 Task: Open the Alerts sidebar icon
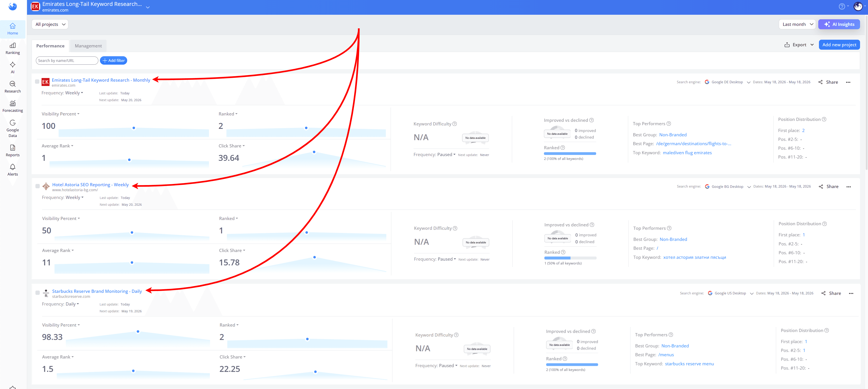click(x=12, y=170)
